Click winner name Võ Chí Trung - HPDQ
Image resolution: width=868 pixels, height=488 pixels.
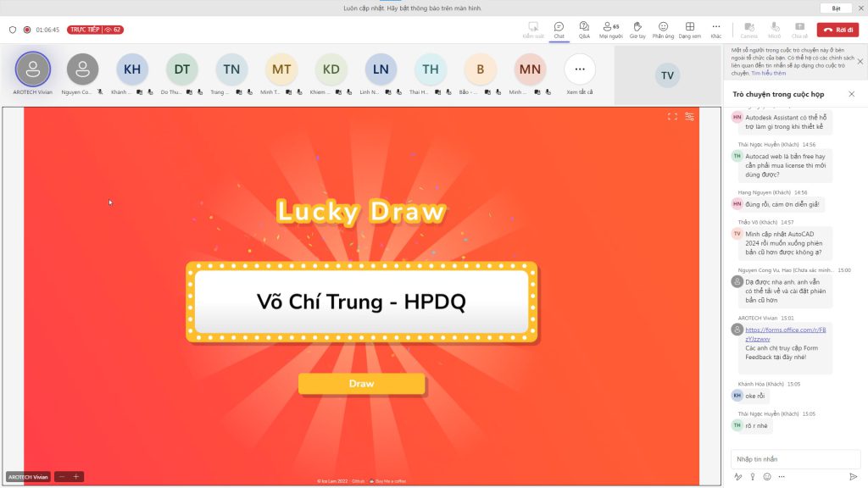click(x=361, y=302)
